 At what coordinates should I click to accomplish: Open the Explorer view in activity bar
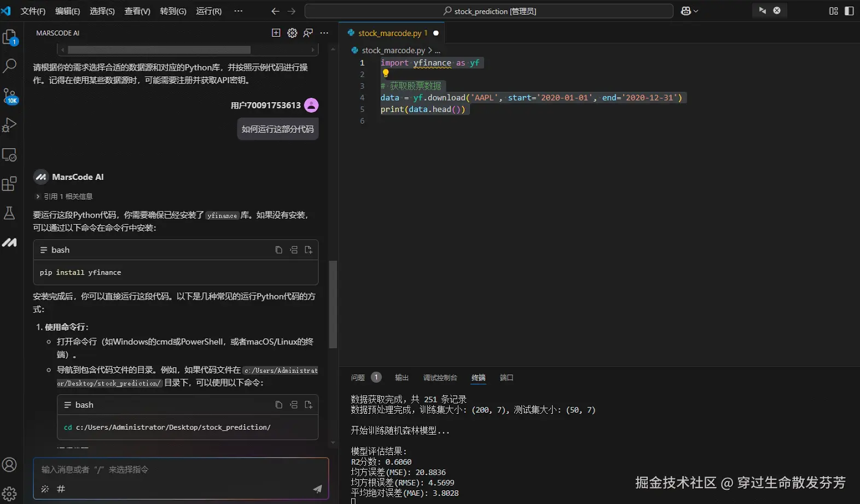pyautogui.click(x=10, y=37)
